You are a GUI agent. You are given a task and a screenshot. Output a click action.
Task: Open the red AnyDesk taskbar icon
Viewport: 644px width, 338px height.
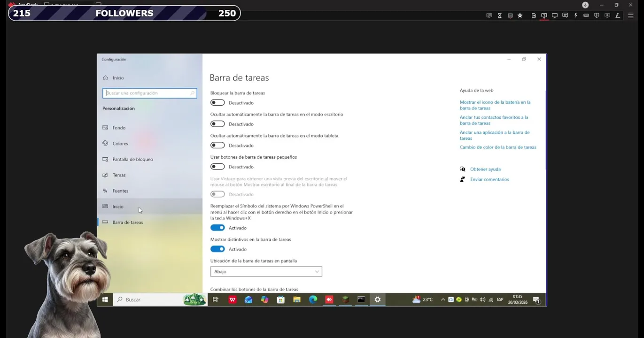pos(329,300)
